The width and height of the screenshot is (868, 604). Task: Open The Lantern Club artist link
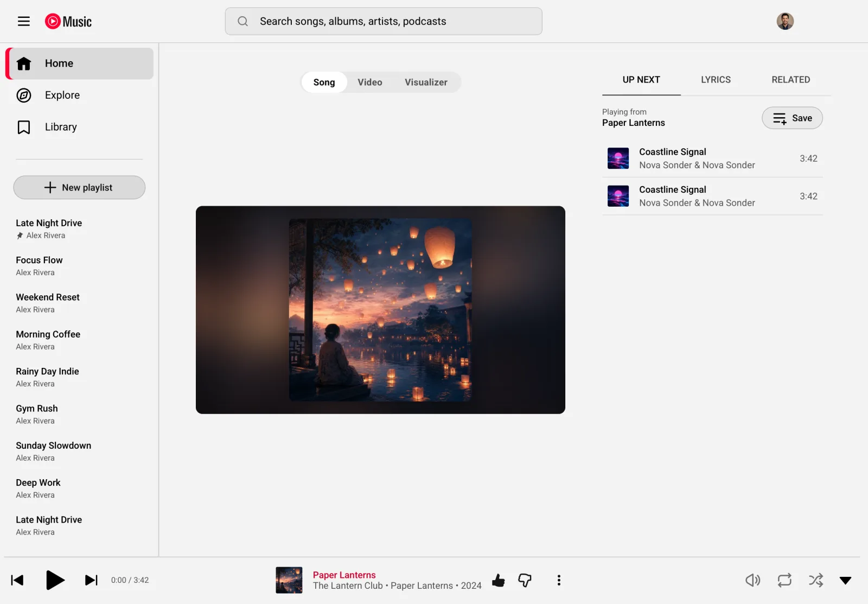(x=348, y=586)
